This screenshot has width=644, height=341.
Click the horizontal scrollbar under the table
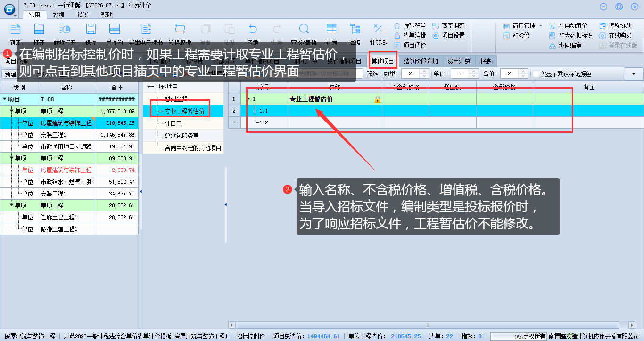427,325
